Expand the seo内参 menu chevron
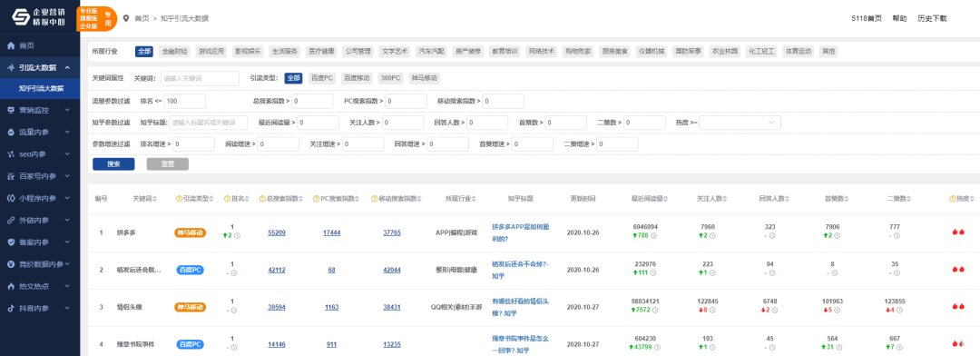The image size is (980, 356). click(x=67, y=153)
